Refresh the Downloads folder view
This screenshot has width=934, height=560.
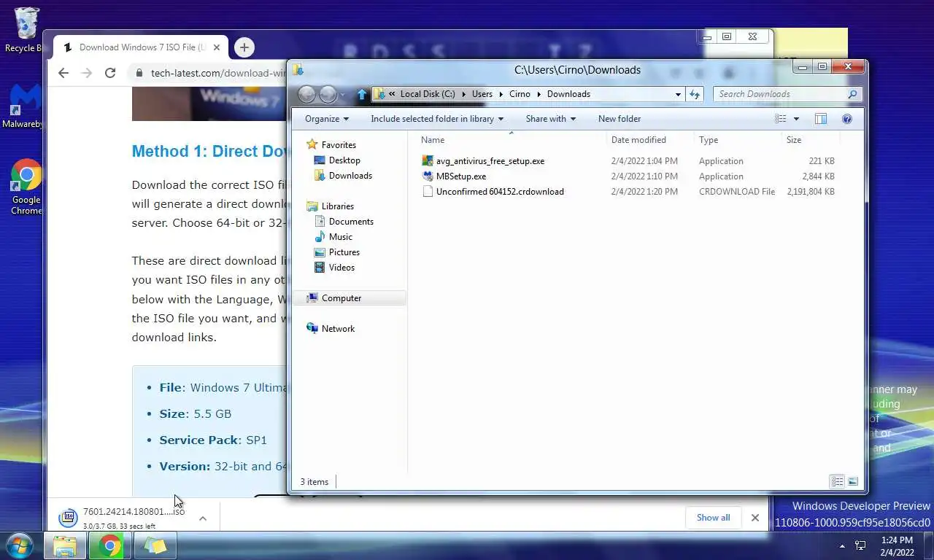point(695,94)
